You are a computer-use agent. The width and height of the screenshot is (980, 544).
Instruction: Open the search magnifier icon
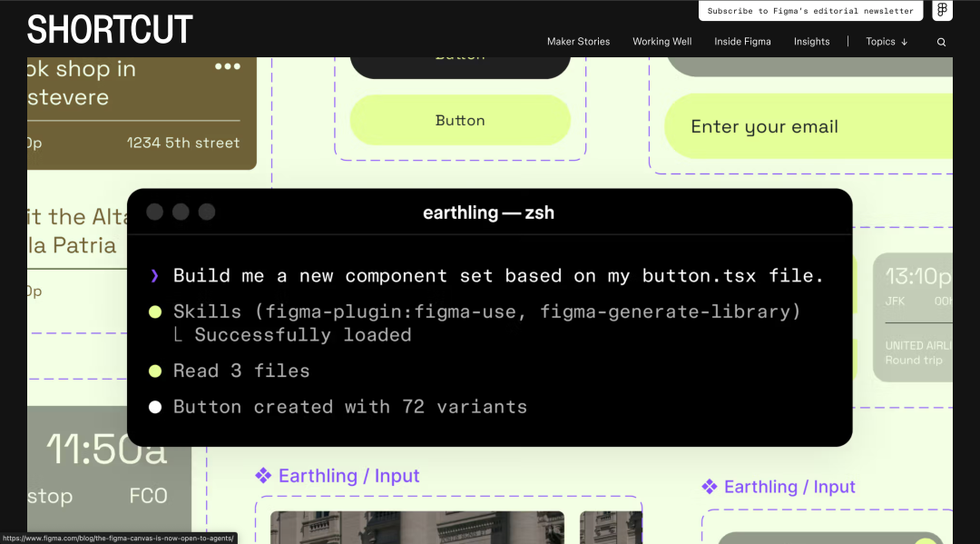941,42
